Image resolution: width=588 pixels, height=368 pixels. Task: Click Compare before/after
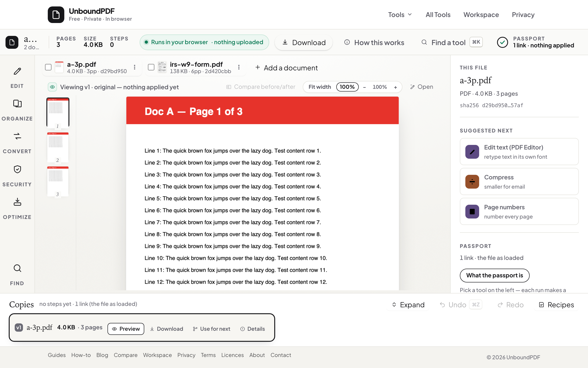[261, 87]
